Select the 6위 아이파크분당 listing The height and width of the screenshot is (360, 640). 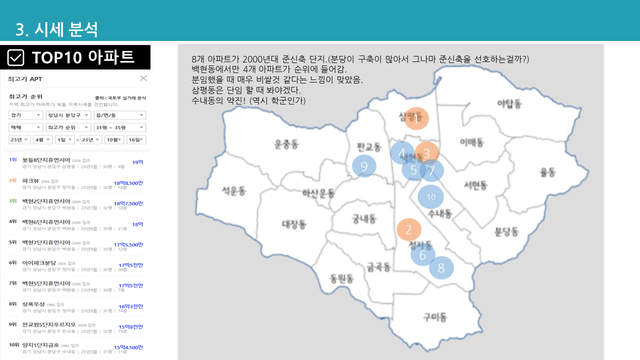(x=76, y=266)
